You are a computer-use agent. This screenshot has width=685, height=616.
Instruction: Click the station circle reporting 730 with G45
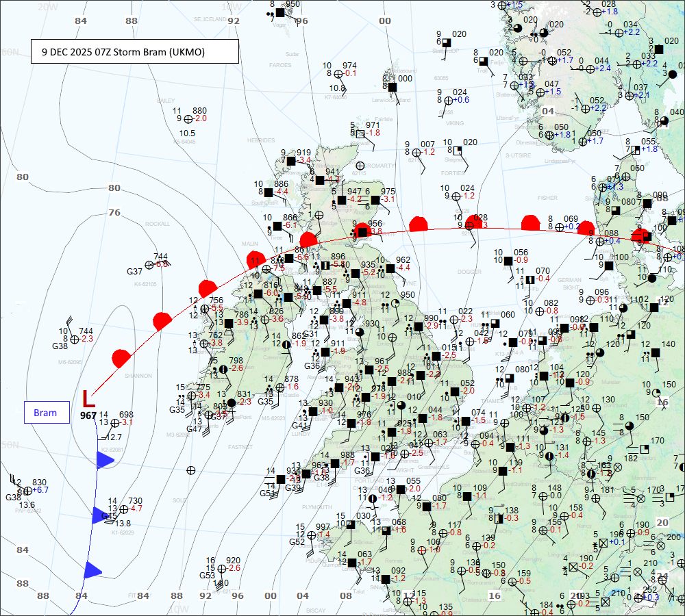click(x=123, y=509)
